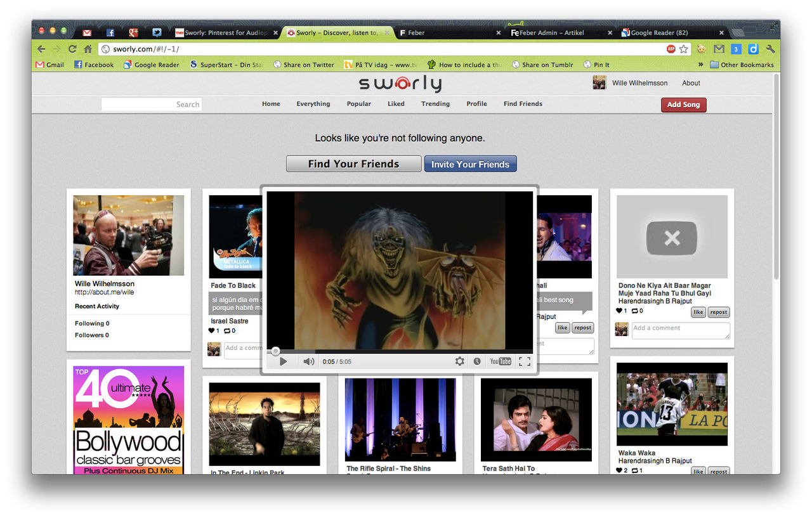Viewport: 812px width, 518px height.
Task: Open the video on YouTube via logo
Action: 501,361
